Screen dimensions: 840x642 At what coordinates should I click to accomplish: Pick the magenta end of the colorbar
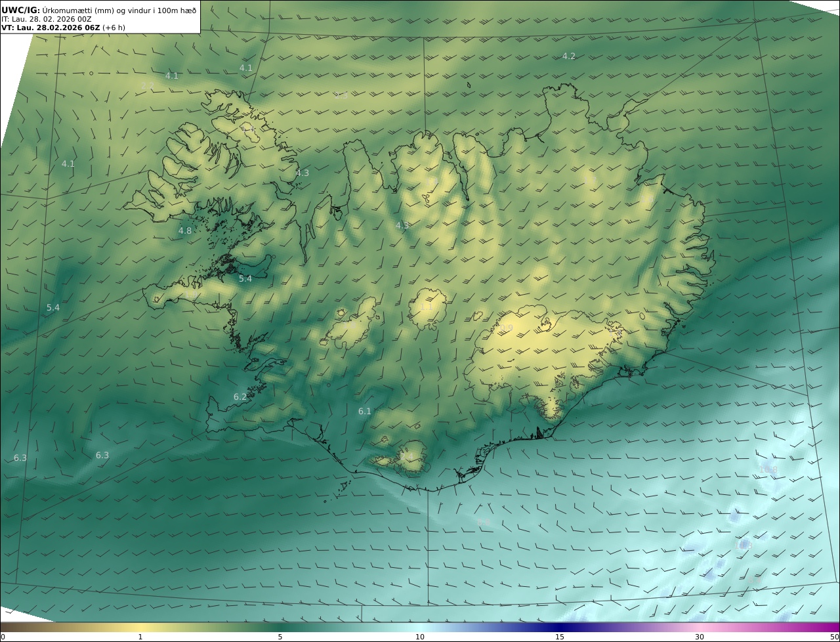[833, 627]
